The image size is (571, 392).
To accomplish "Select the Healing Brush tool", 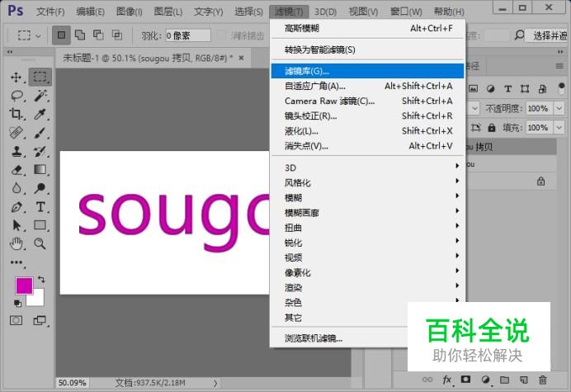I will tap(16, 132).
